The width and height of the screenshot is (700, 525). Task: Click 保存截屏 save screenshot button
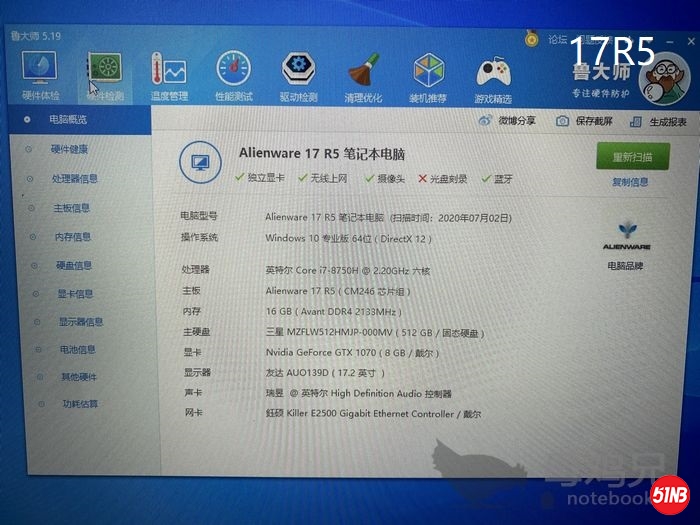tap(584, 121)
